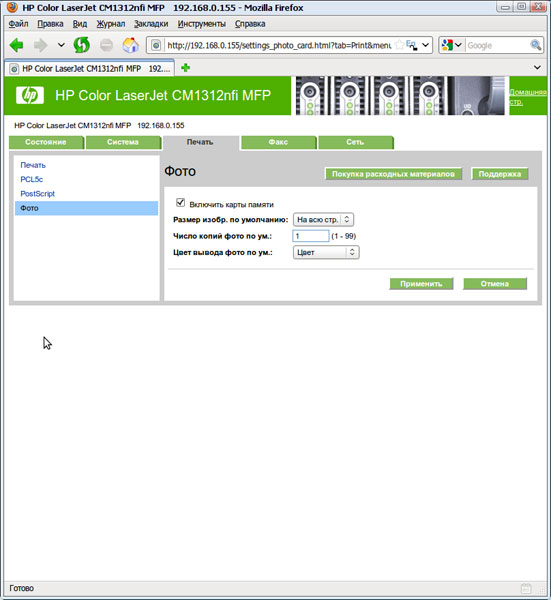Toggle the Включить карты памяти checkbox

click(x=181, y=203)
